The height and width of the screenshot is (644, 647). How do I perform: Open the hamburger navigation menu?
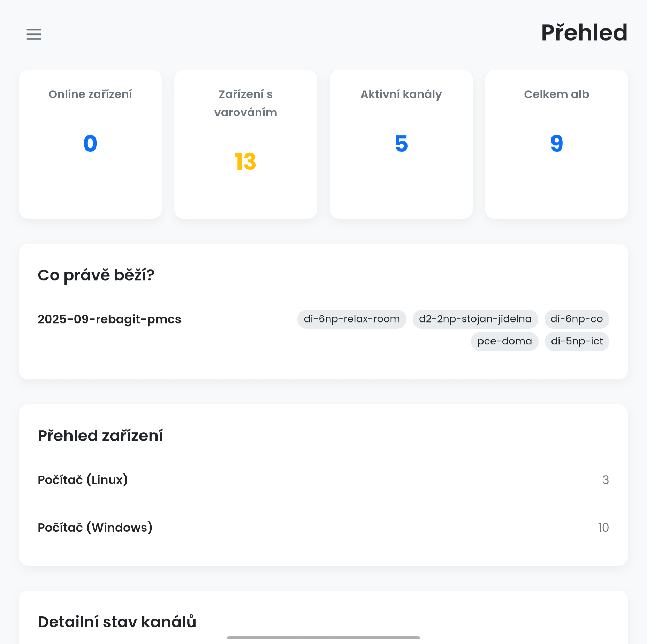tap(34, 34)
